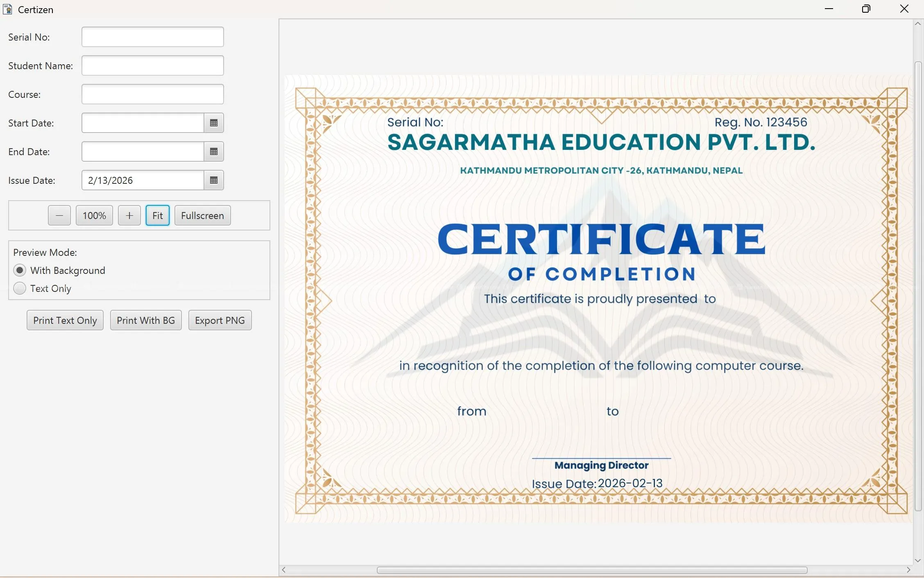Click Print With BG button

pos(146,321)
